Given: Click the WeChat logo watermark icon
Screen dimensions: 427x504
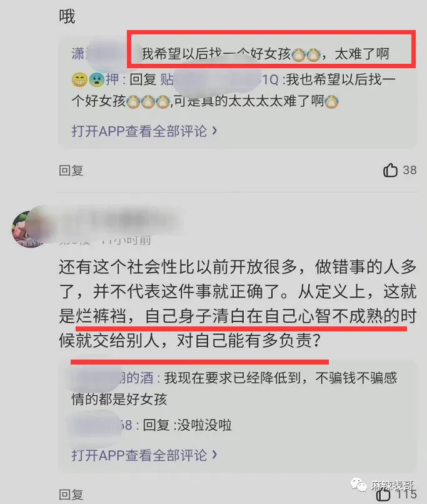Looking at the screenshot, I should [x=359, y=485].
